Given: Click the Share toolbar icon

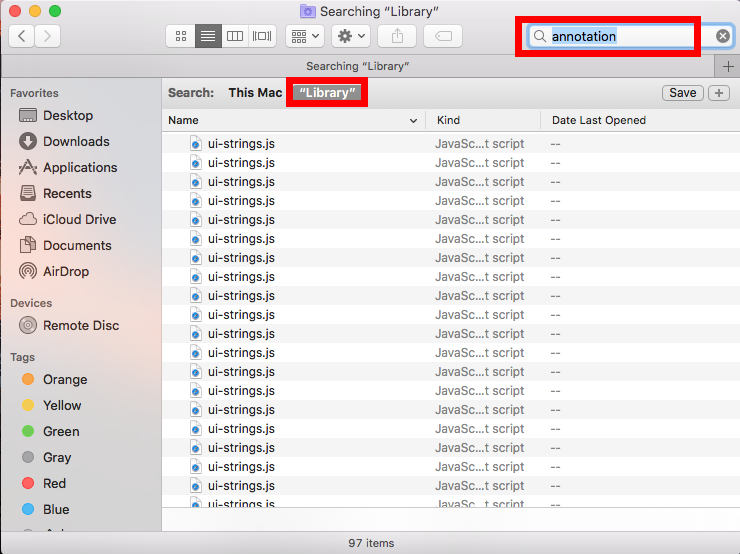Looking at the screenshot, I should pyautogui.click(x=397, y=36).
